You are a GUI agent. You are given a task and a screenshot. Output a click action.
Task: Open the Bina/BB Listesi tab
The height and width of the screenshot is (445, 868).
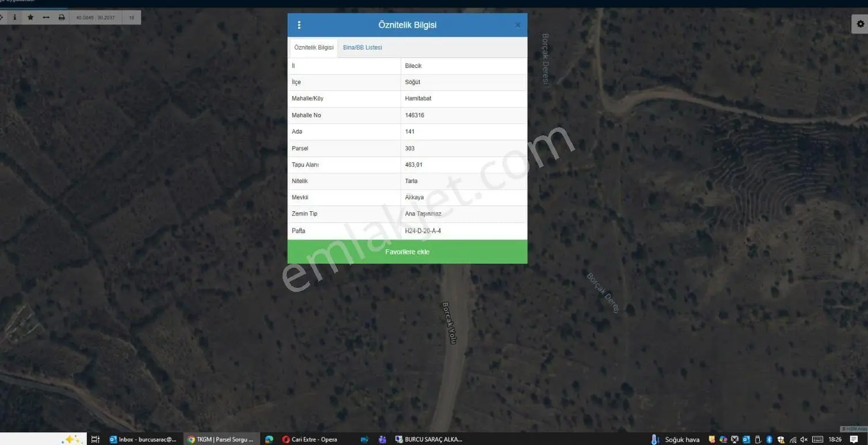coord(363,47)
